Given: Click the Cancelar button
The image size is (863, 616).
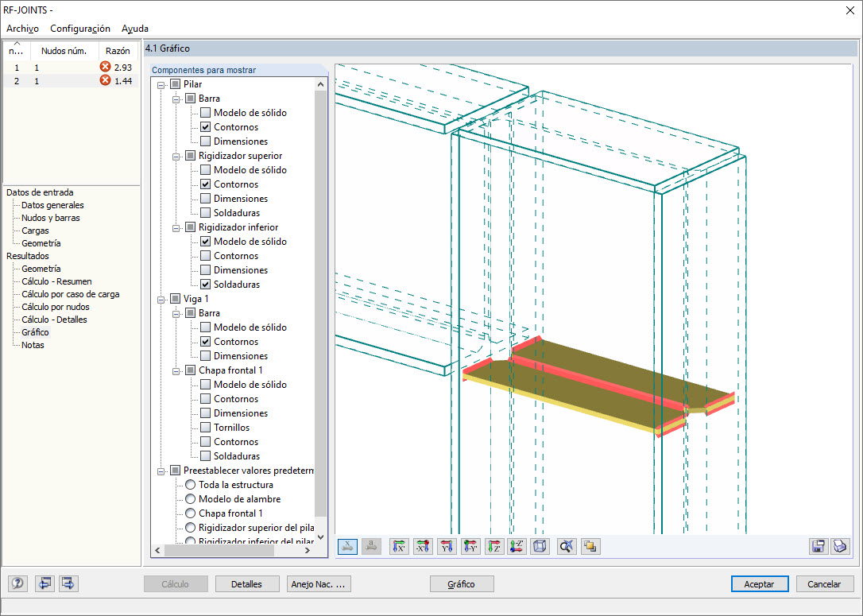Looking at the screenshot, I should 824,583.
